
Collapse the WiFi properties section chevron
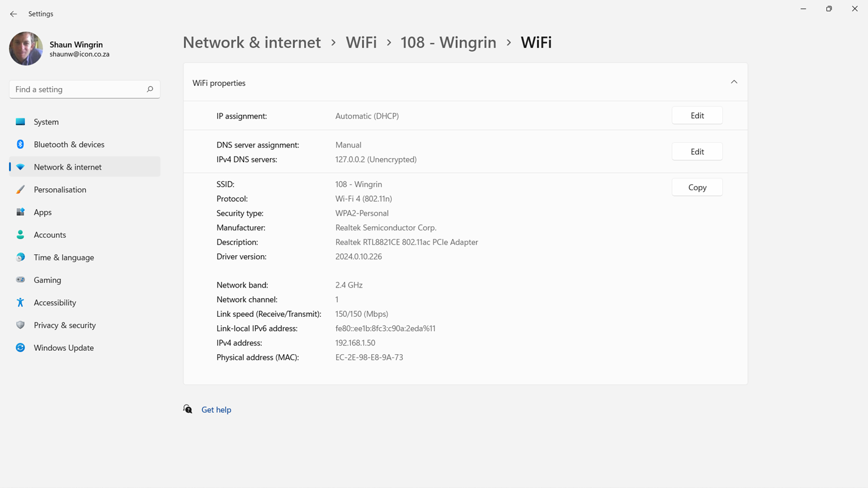point(734,82)
